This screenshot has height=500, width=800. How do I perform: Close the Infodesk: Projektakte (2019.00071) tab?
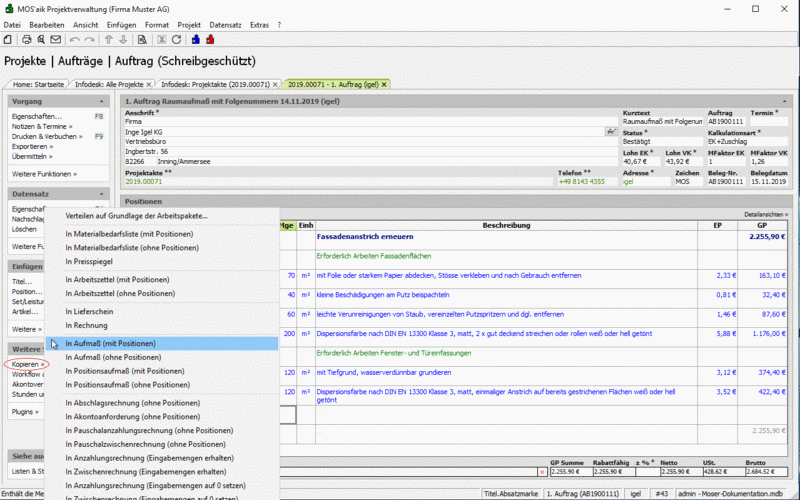point(275,85)
